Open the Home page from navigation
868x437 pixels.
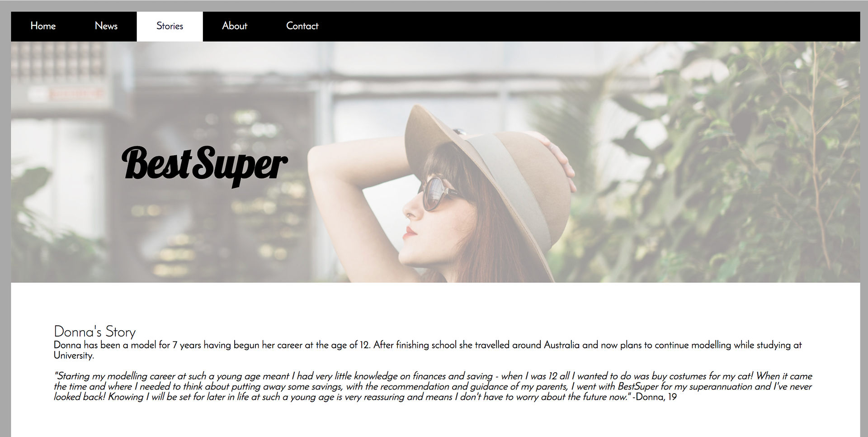(43, 26)
